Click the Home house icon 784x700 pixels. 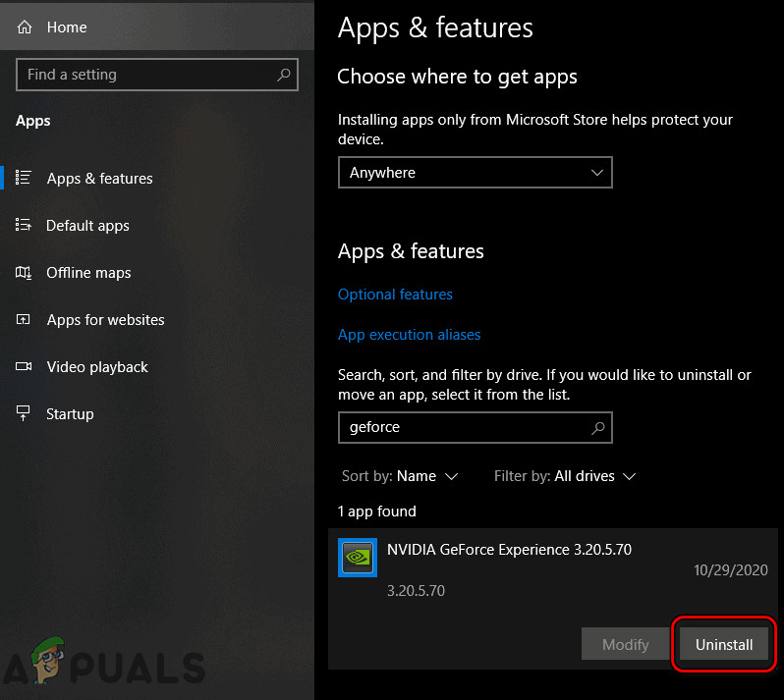[x=25, y=27]
